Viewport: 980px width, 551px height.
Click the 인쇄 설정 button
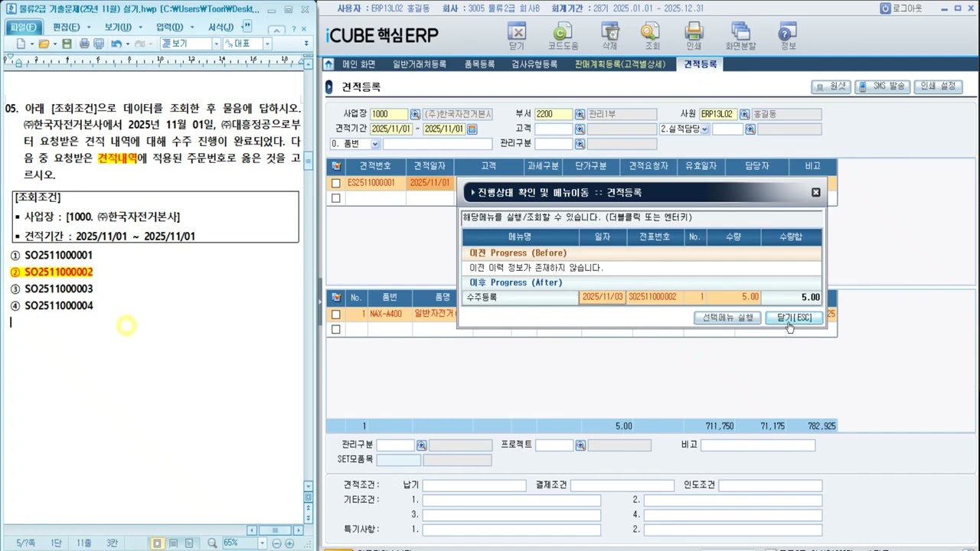coord(938,86)
